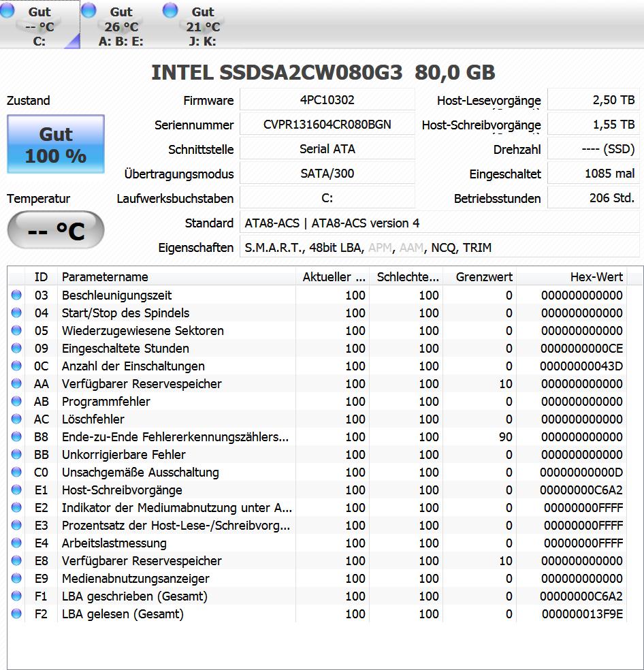The image size is (644, 670).
Task: Click the Schlechte... column header
Action: tap(406, 277)
